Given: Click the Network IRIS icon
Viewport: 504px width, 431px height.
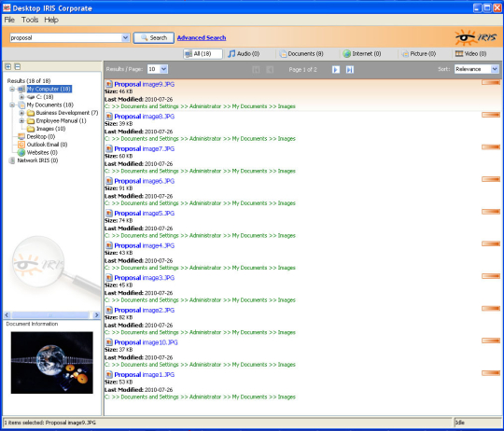Looking at the screenshot, I should [x=12, y=160].
